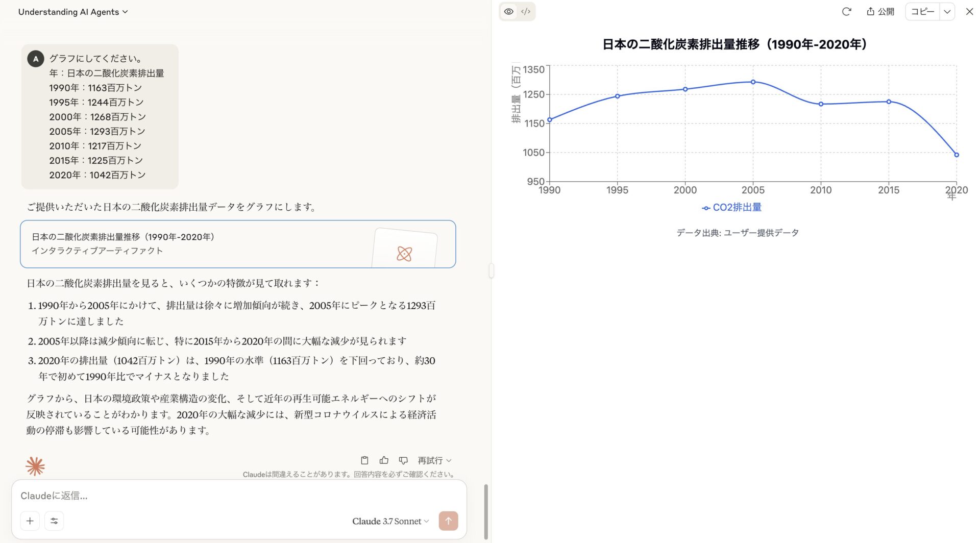Click the 2020 data point on chart
Screen dimensions: 980x543
(x=957, y=155)
